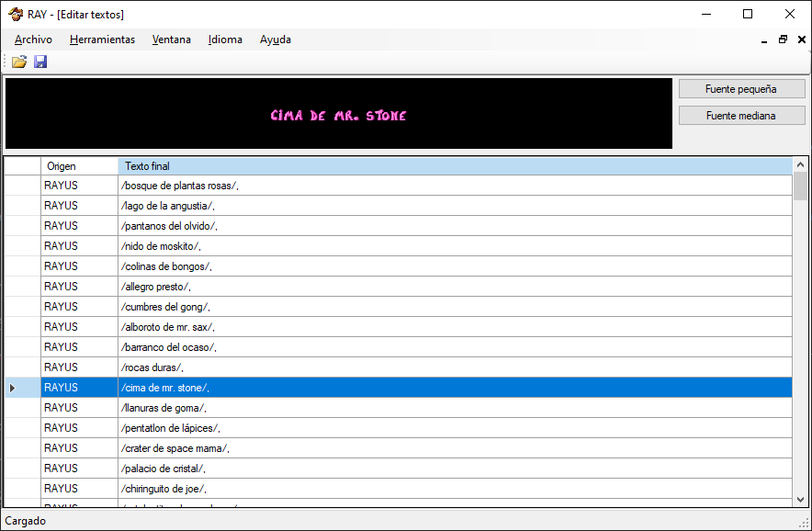Click the scroll down arrow of the grid

(800, 498)
